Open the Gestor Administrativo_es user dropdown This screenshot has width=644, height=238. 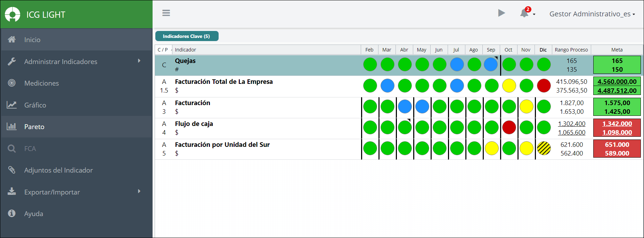tap(592, 14)
